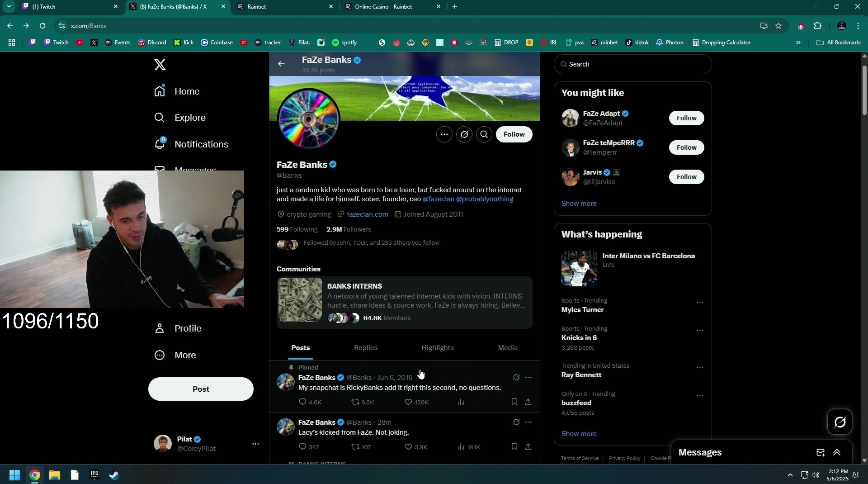
Task: Follow Jarvis
Action: 686,177
